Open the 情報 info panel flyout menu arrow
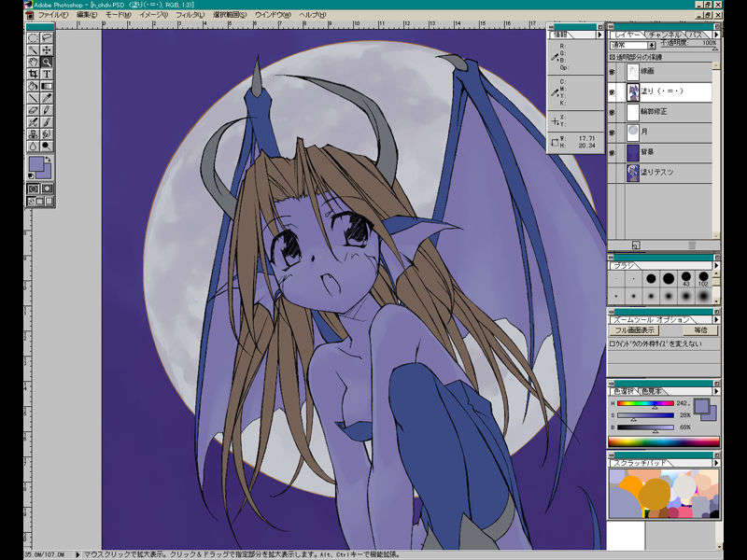The width and height of the screenshot is (747, 560). (599, 35)
